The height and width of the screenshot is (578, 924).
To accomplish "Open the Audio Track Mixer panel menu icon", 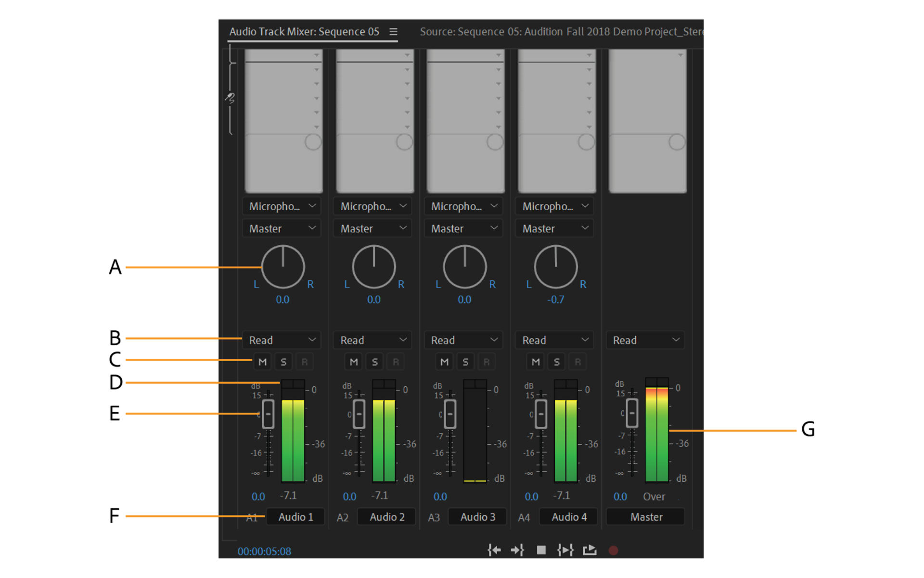I will point(393,31).
